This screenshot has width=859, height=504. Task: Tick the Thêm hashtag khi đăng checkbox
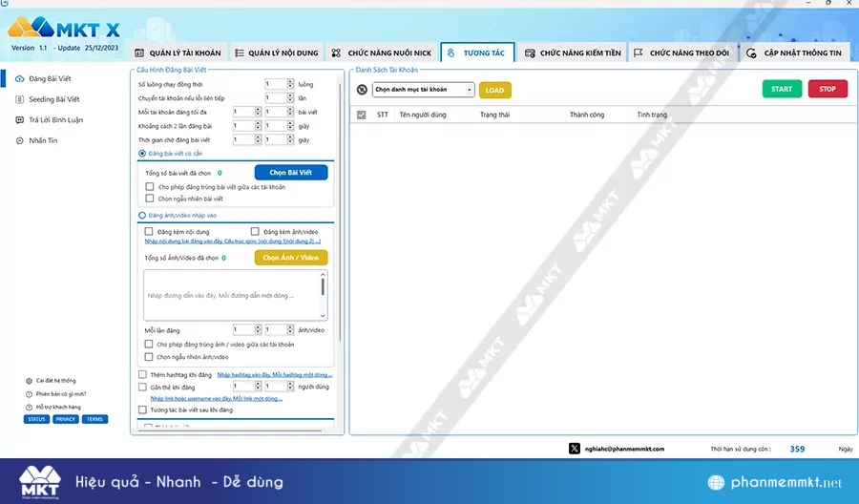(143, 375)
